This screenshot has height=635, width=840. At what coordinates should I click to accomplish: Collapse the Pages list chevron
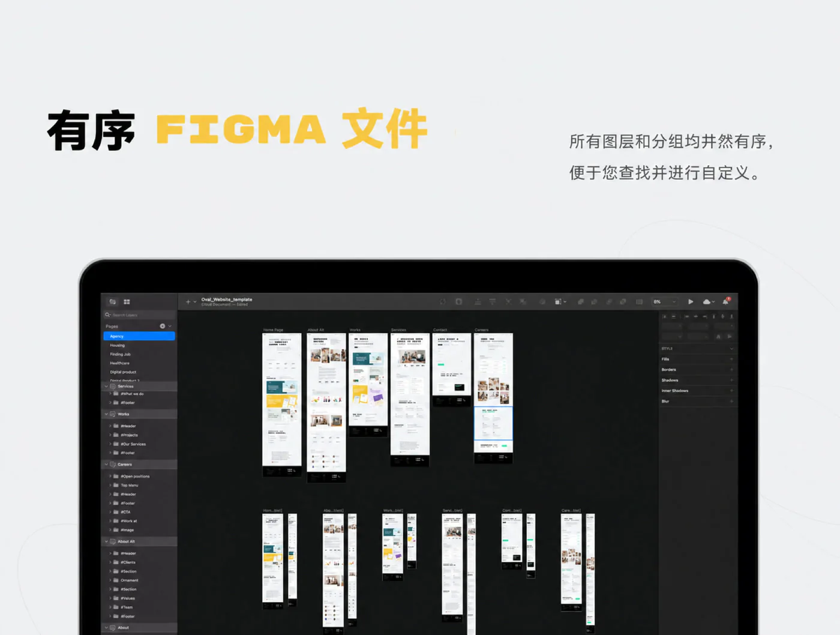pyautogui.click(x=170, y=326)
